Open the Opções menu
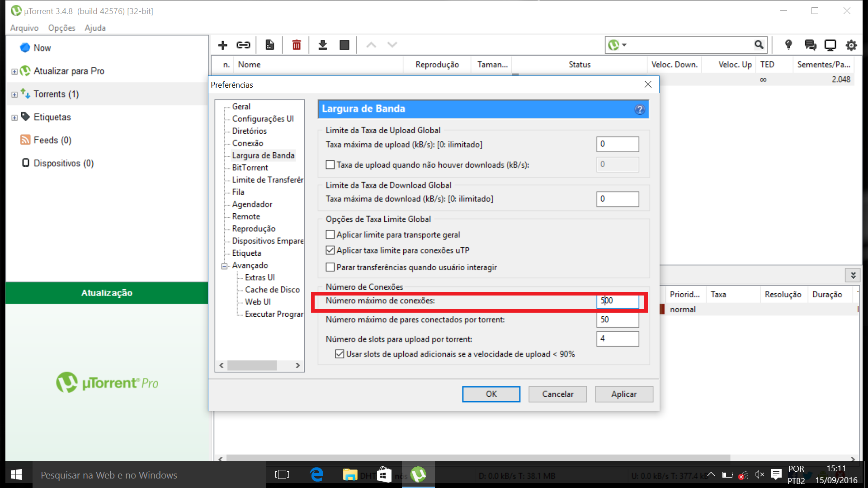 pos(62,28)
